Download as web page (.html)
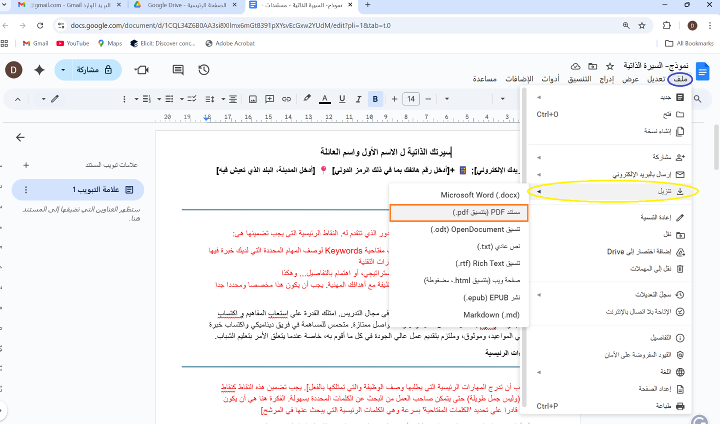 459,280
